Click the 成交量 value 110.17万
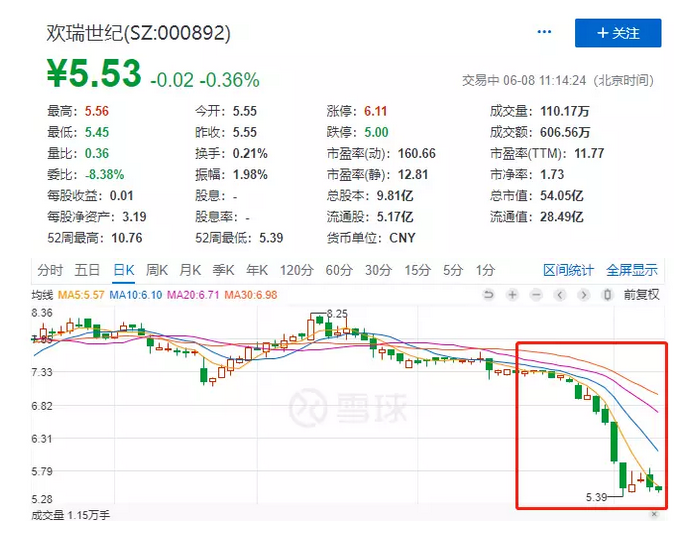 click(565, 111)
